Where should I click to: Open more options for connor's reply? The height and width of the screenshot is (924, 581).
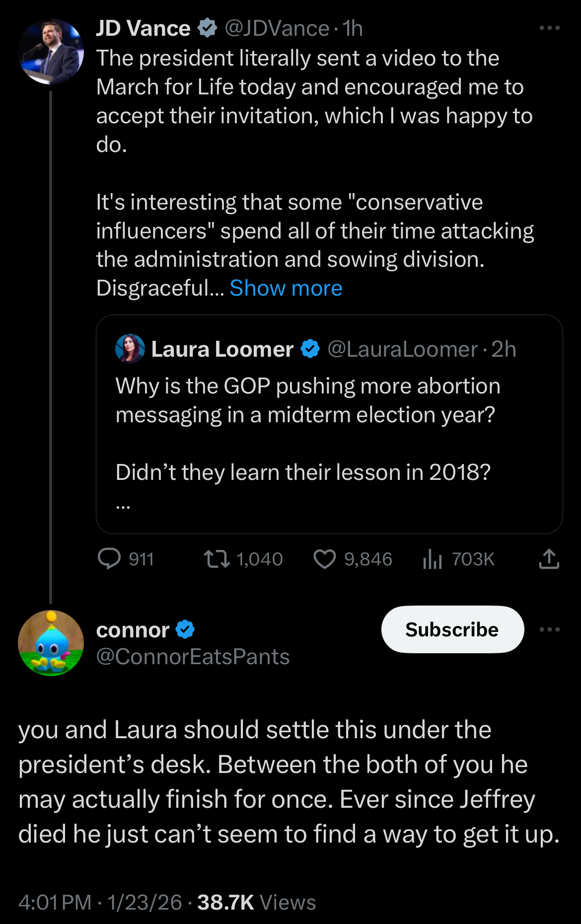coord(549,629)
